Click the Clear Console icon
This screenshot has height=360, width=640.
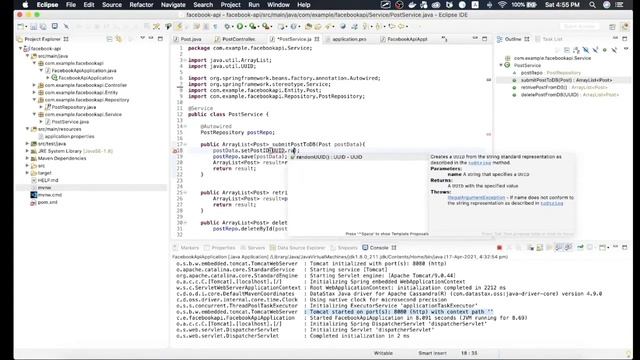pyautogui.click(x=530, y=247)
